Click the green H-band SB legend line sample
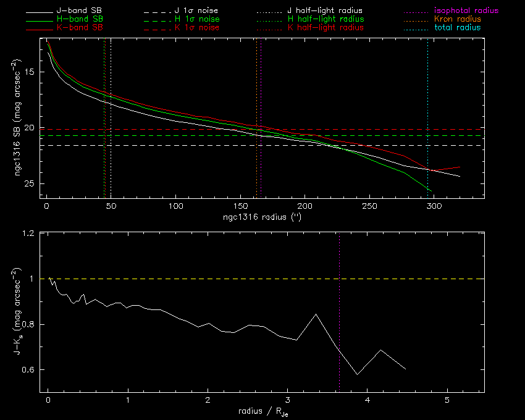Screen dimensions: 525x420 pyautogui.click(x=40, y=22)
